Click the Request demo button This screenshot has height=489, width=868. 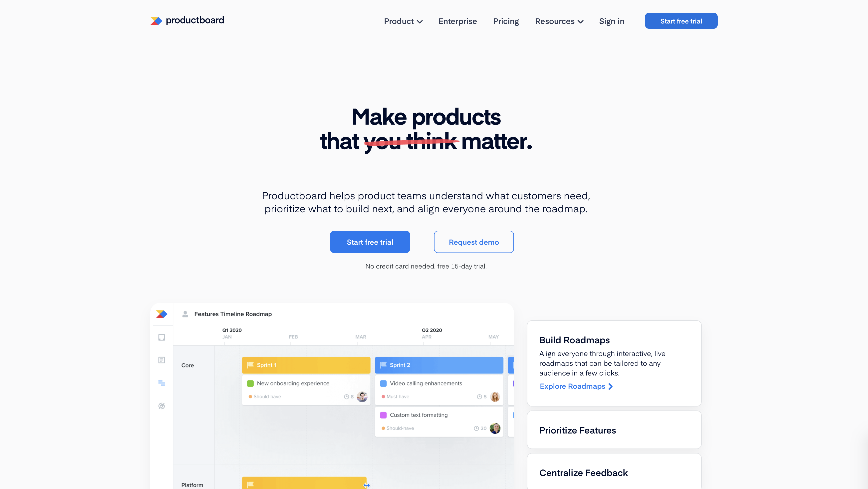(x=474, y=242)
